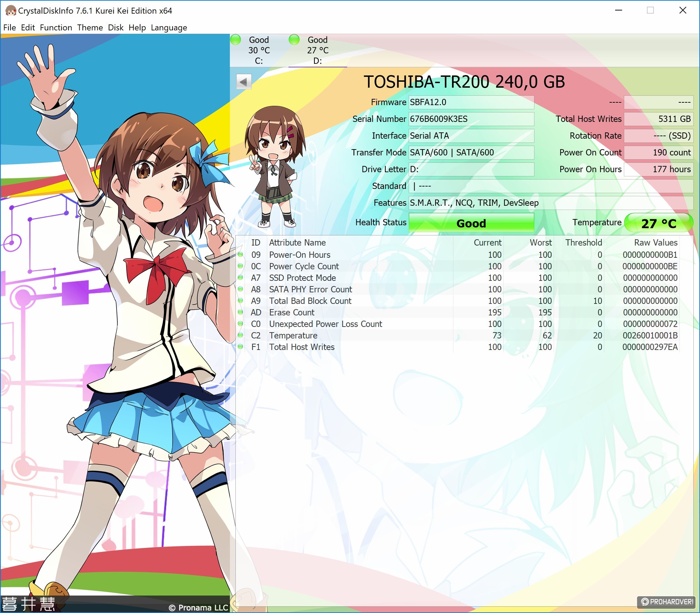Click the Power On Count value
700x613 pixels.
[659, 153]
